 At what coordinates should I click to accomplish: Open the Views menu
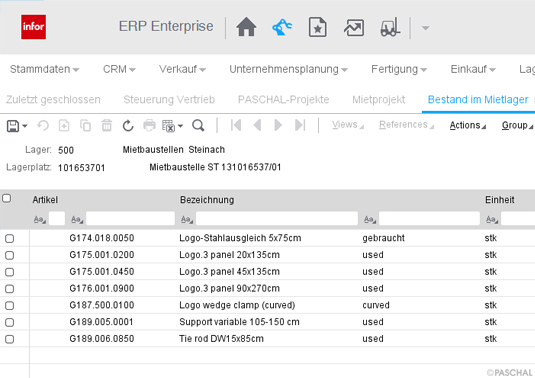pyautogui.click(x=348, y=125)
